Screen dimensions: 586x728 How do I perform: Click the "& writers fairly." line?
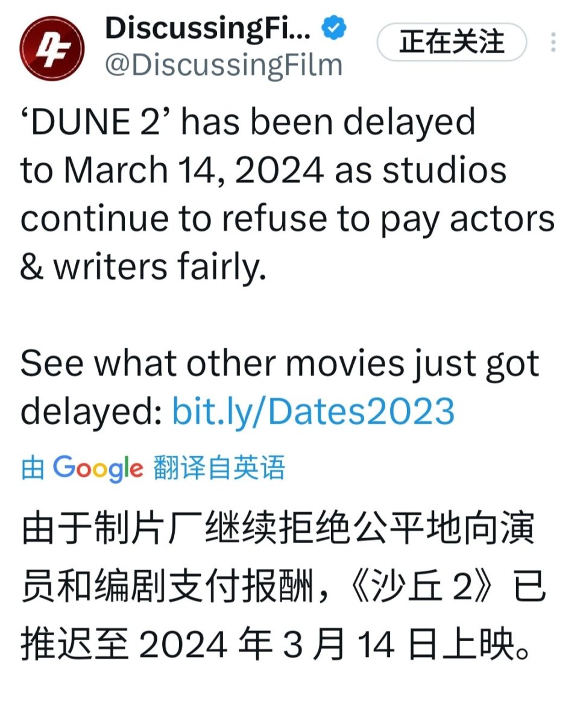(143, 267)
